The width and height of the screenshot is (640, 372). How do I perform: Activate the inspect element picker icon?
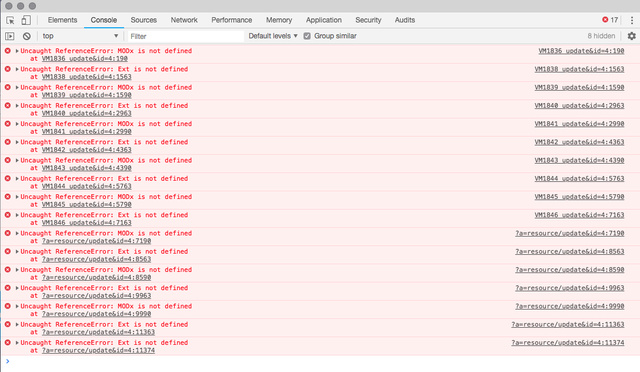point(10,20)
